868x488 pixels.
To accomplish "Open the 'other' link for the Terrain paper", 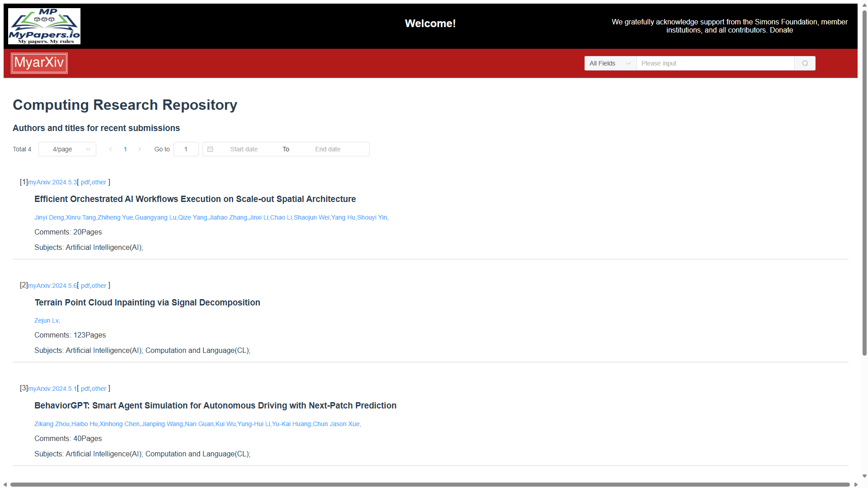I will click(x=99, y=286).
